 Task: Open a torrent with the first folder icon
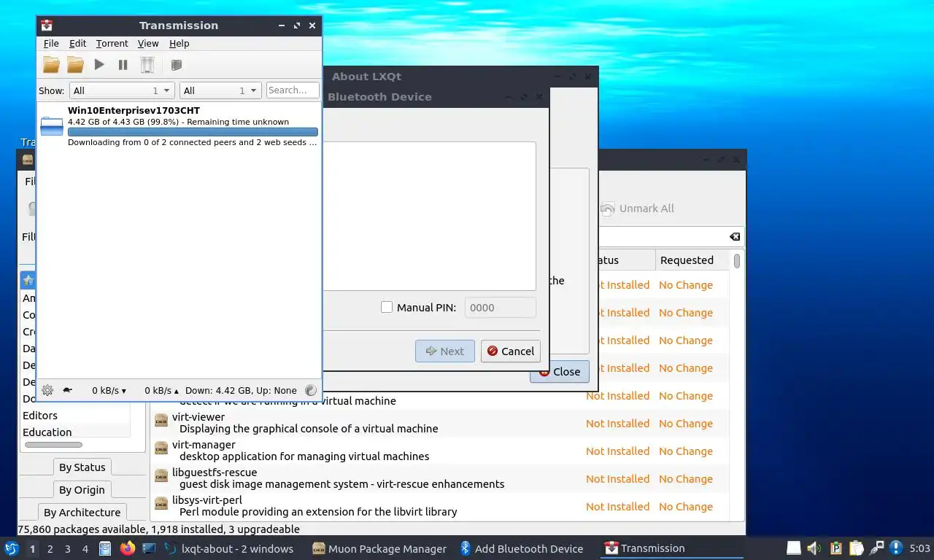coord(51,65)
